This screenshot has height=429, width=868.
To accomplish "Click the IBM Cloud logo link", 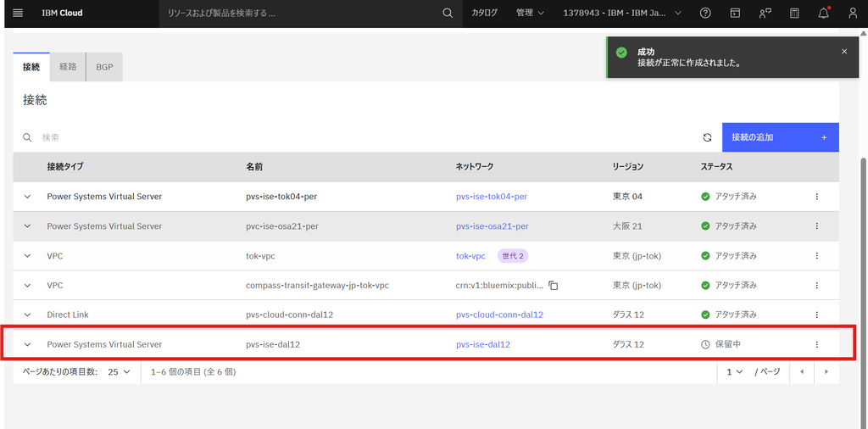I will 62,13.
